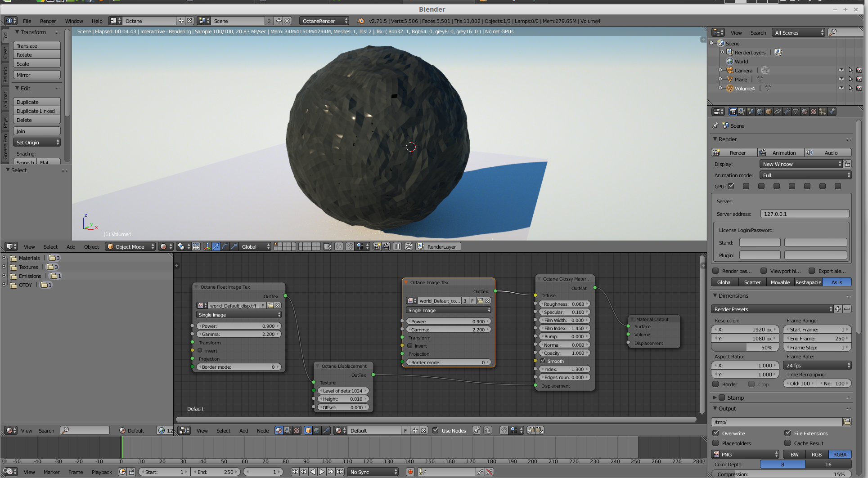Open the Node menu in node editor
The image size is (868, 478).
tap(262, 430)
